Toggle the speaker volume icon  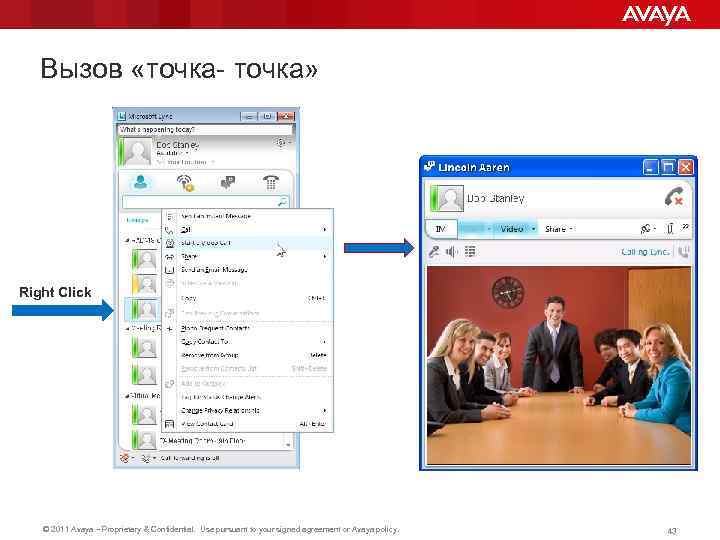[x=451, y=252]
